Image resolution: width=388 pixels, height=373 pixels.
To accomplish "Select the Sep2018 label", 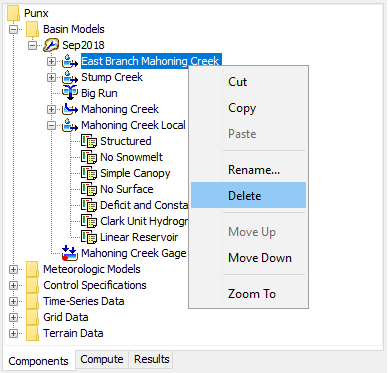I will tap(83, 45).
